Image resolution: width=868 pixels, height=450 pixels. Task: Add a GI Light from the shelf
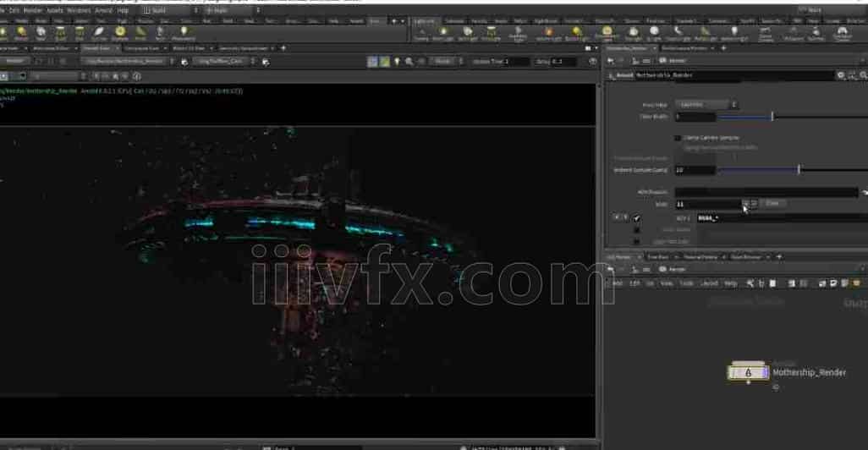pyautogui.click(x=654, y=33)
